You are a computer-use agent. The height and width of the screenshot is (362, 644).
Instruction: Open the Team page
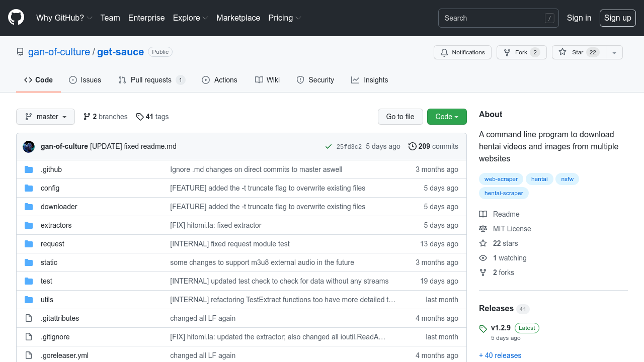pos(110,18)
